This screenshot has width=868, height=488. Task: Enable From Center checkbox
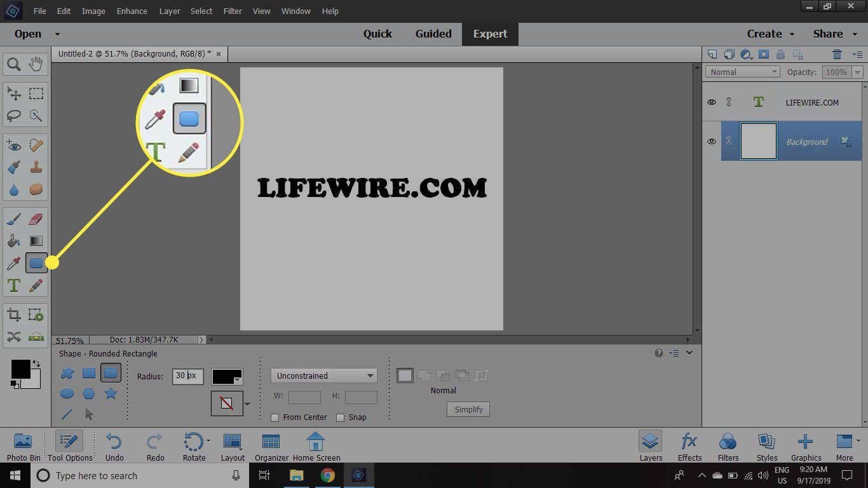pyautogui.click(x=275, y=417)
